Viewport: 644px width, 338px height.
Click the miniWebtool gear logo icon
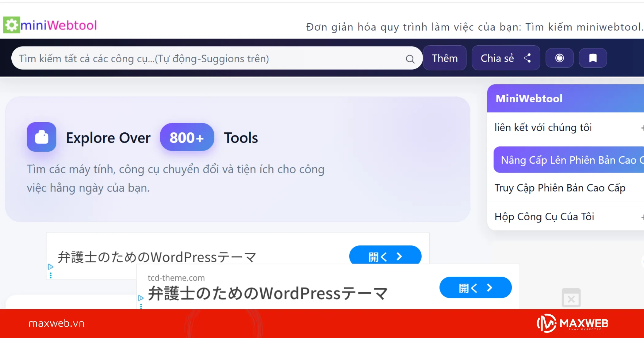(11, 25)
